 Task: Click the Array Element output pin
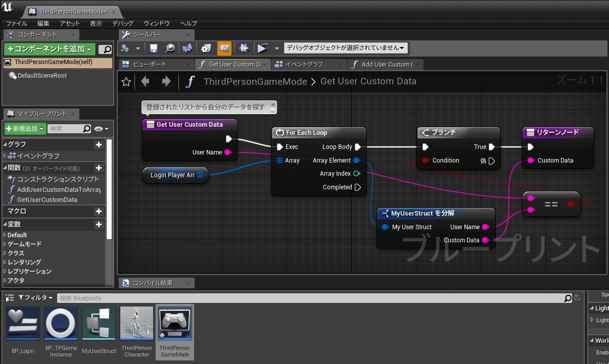(356, 161)
